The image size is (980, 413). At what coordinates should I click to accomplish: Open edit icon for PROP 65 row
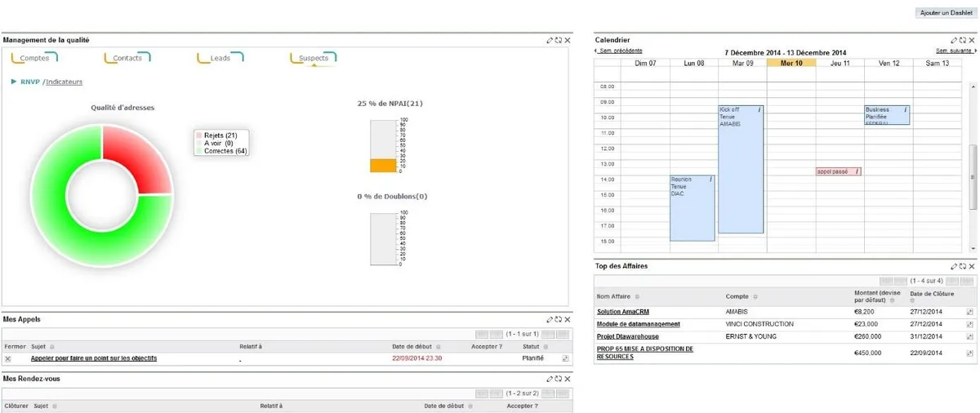(x=969, y=353)
